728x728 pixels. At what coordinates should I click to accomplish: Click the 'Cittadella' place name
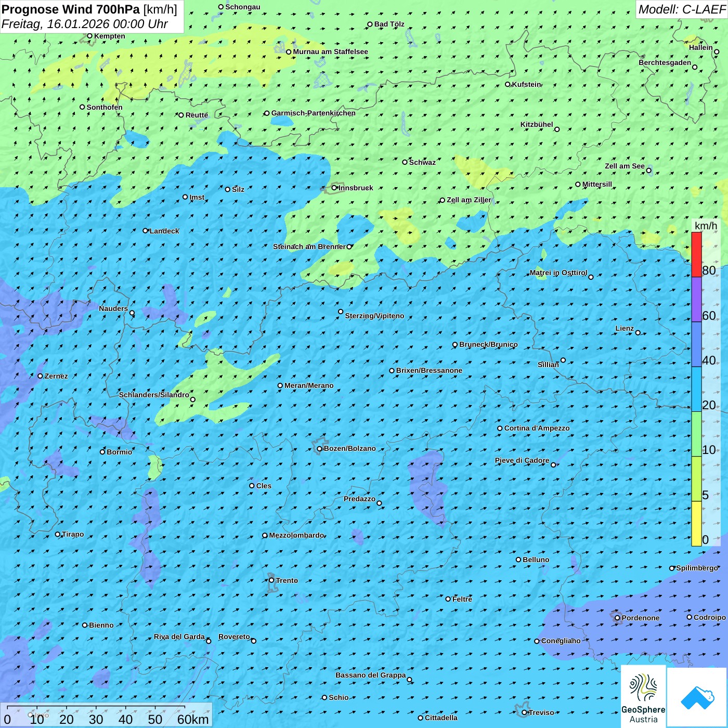[441, 718]
